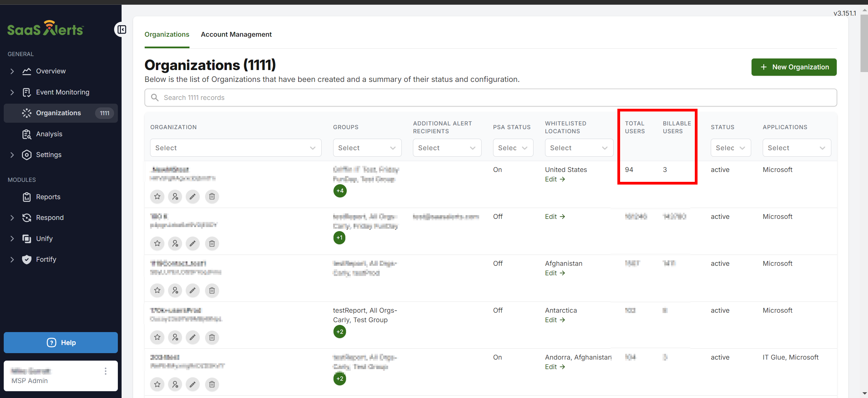
Task: Expand the Event Monitoring menu chevron
Action: point(12,92)
